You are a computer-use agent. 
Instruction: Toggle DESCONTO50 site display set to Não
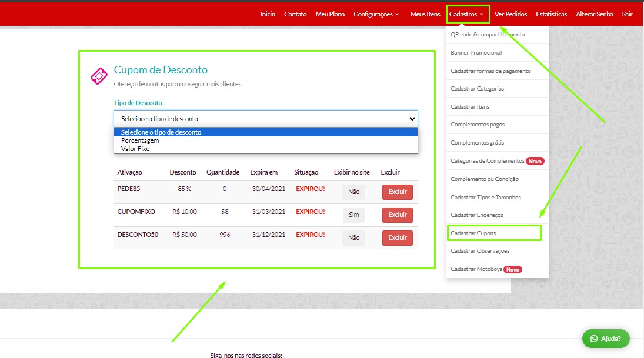[353, 237]
